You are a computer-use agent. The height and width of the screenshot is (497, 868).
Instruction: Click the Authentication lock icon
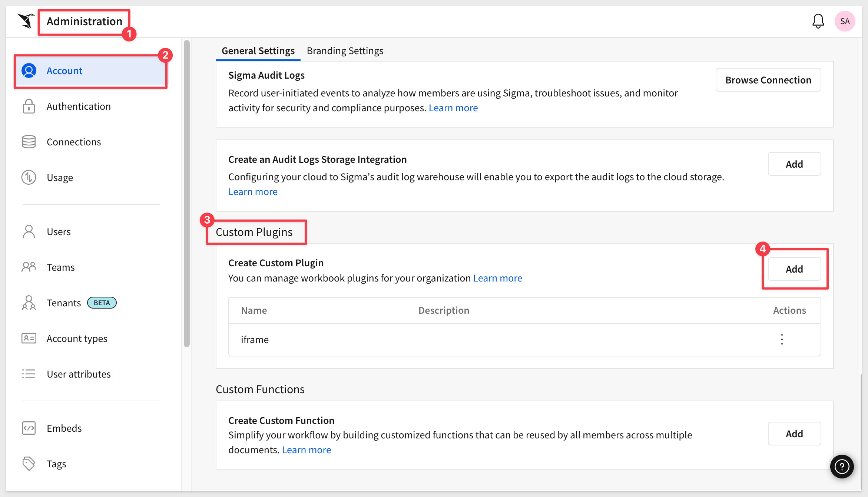(x=29, y=106)
